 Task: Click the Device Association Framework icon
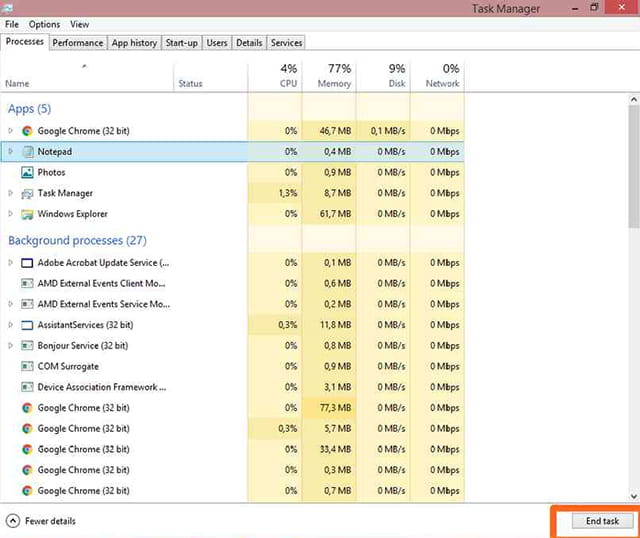(27, 387)
